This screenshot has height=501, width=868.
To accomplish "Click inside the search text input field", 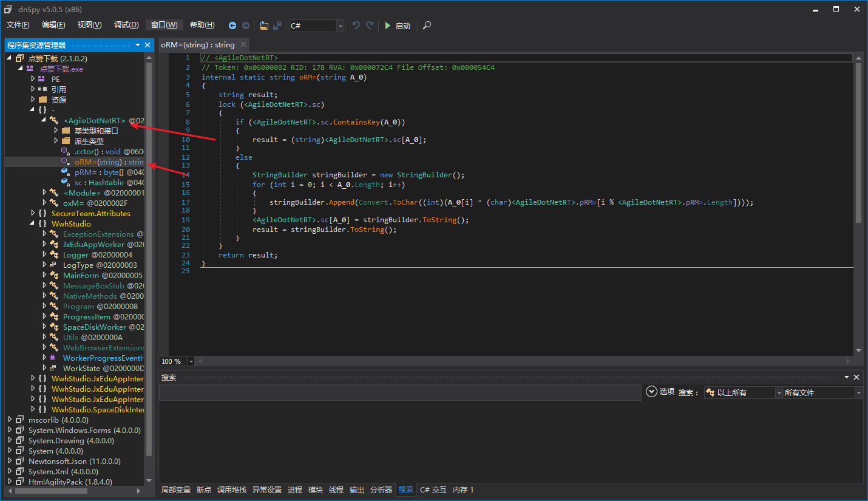I will [399, 393].
